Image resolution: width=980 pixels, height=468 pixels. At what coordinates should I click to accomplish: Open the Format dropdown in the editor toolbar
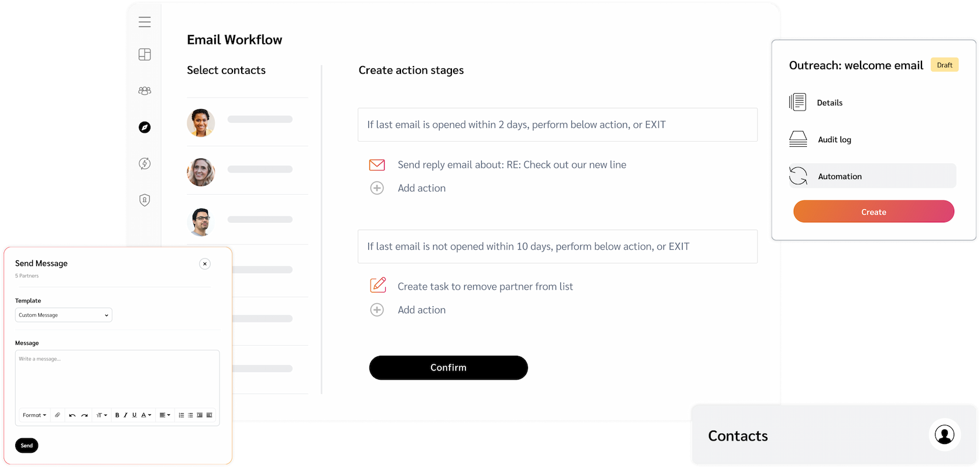pyautogui.click(x=34, y=415)
